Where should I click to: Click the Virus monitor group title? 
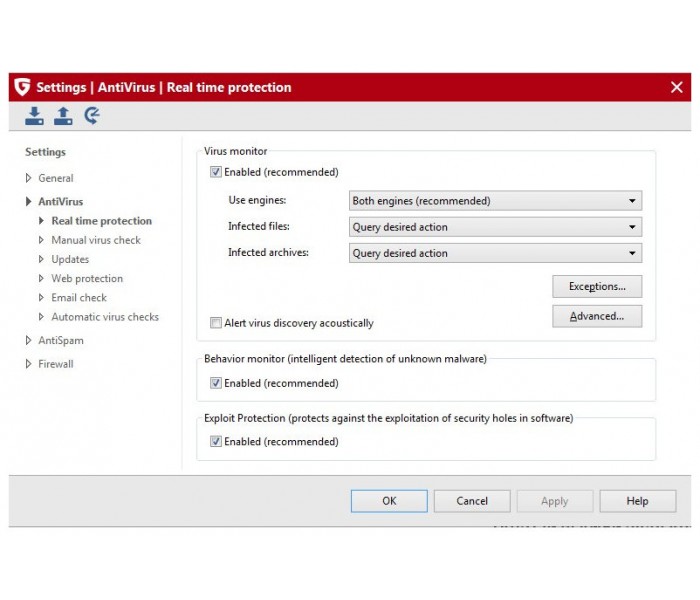coord(236,151)
